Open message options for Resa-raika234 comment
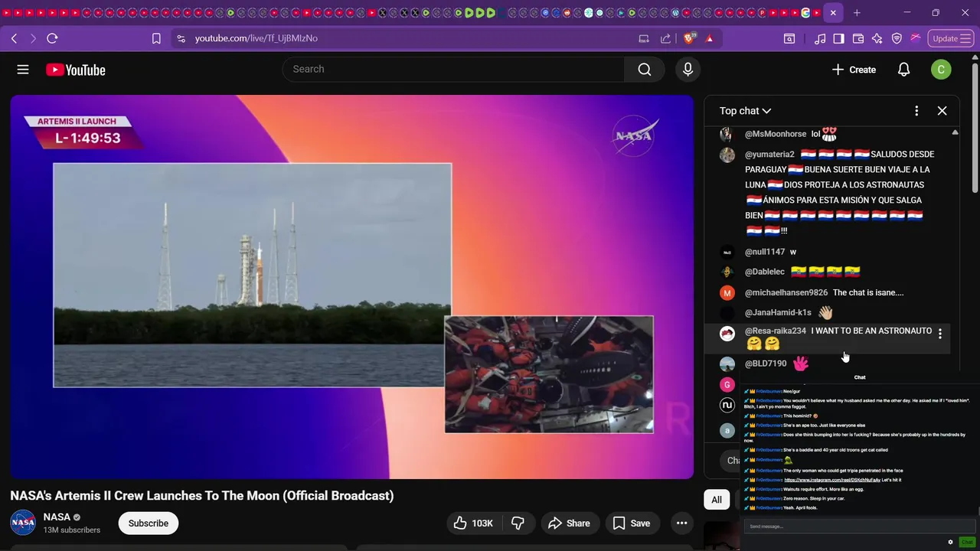980x551 pixels. [940, 334]
